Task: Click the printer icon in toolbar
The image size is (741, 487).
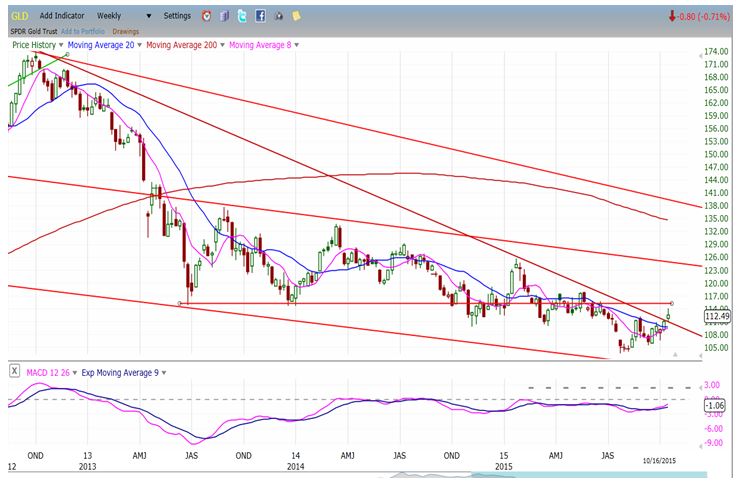Action: click(279, 17)
